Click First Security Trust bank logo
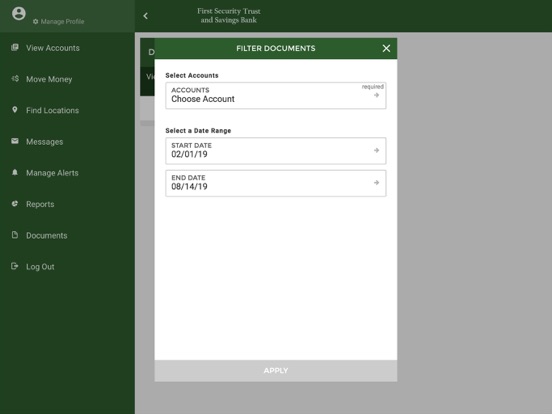The height and width of the screenshot is (414, 552). click(x=229, y=15)
